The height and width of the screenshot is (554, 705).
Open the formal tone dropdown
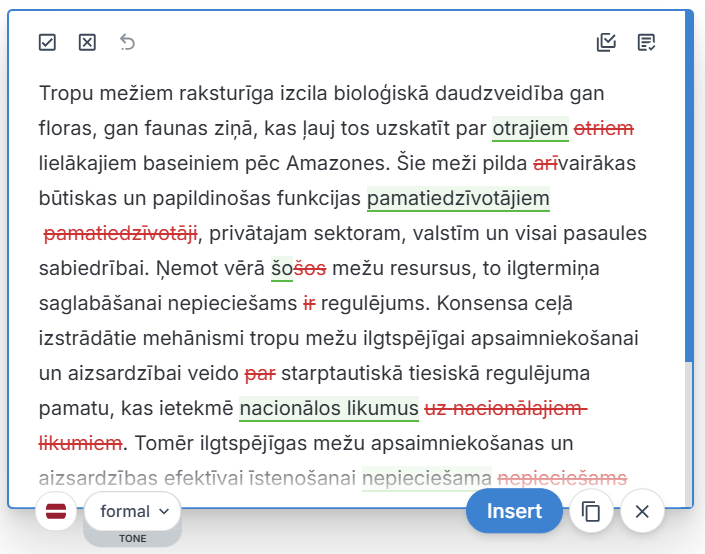click(133, 512)
